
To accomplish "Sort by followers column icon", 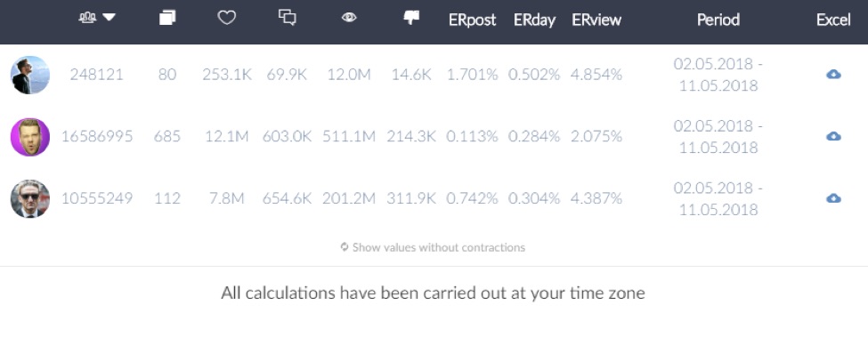I will pos(87,19).
